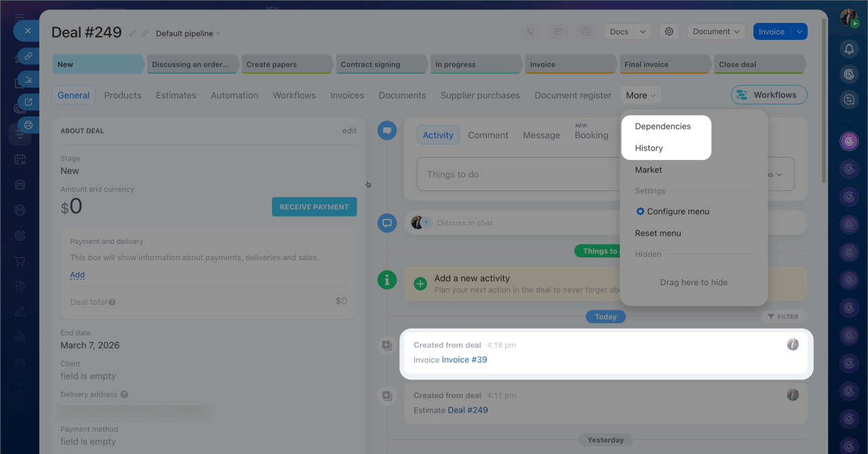Click the pencil icon beside Deal #249
Screen dimensions: 868x454
click(133, 33)
